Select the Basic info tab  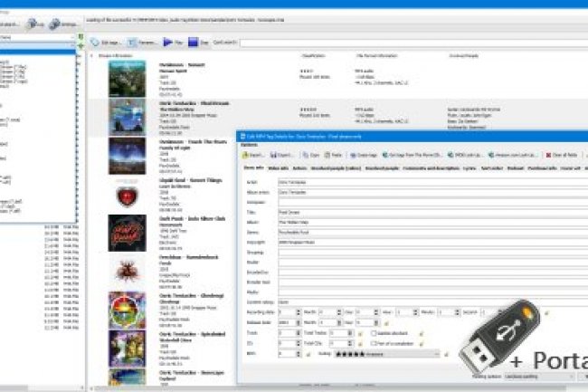pyautogui.click(x=254, y=167)
